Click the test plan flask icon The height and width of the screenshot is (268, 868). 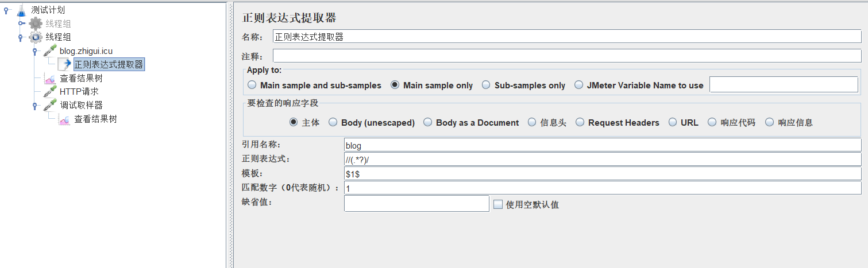click(21, 10)
